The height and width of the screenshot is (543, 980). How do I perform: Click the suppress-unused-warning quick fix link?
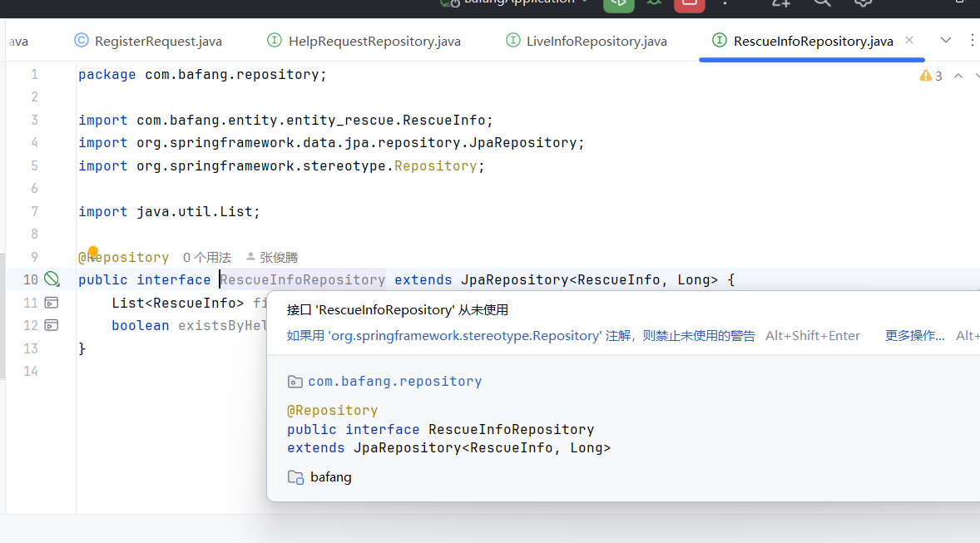coord(521,336)
